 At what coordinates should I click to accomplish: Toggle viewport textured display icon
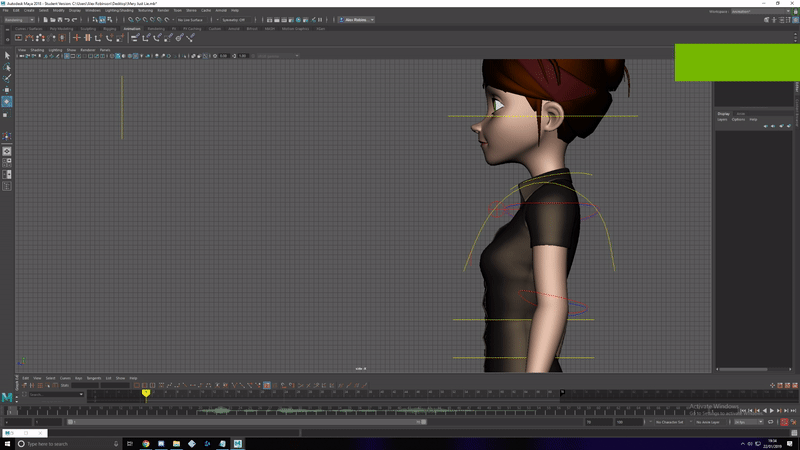tap(136, 56)
